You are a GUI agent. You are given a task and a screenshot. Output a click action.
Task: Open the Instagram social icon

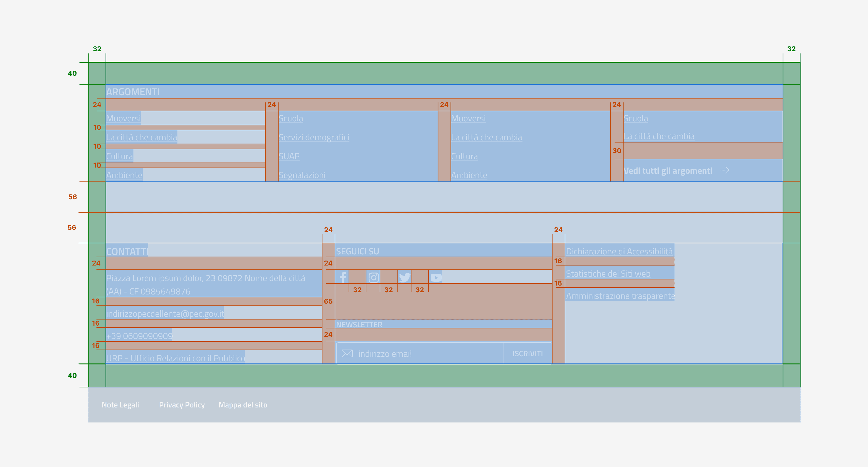373,277
